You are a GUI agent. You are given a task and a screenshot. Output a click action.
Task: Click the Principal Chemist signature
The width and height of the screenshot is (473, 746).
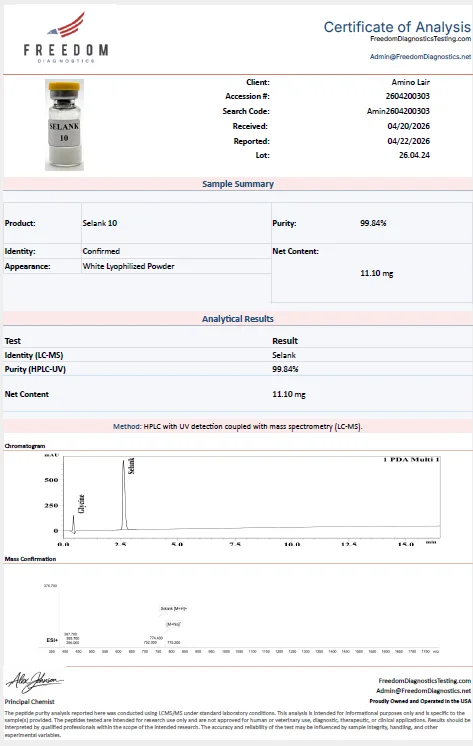pos(34,683)
